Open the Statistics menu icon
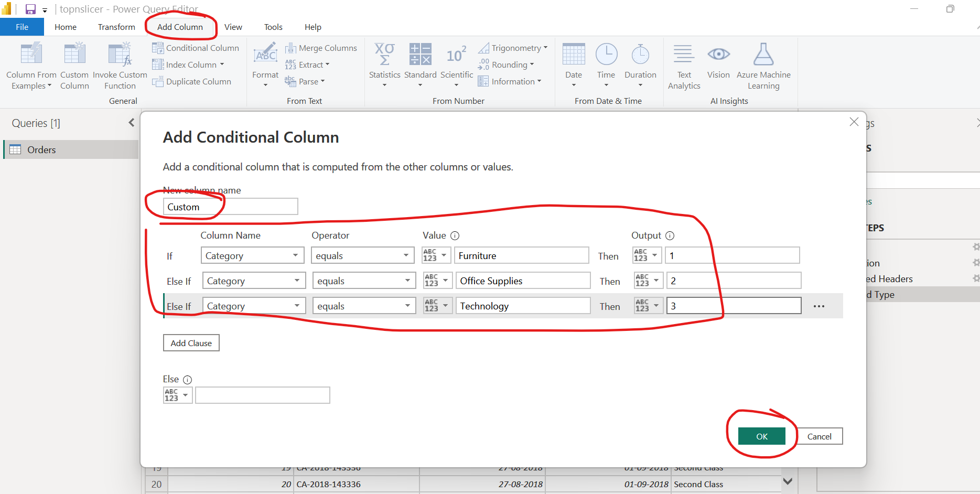This screenshot has height=494, width=980. point(384,54)
